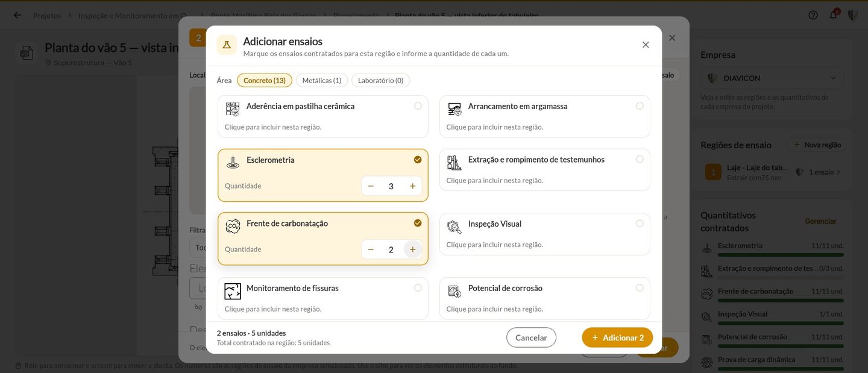The height and width of the screenshot is (373, 868).
Task: Click Potencial de corrosão icon in Quantitativos list
Action: tap(707, 340)
